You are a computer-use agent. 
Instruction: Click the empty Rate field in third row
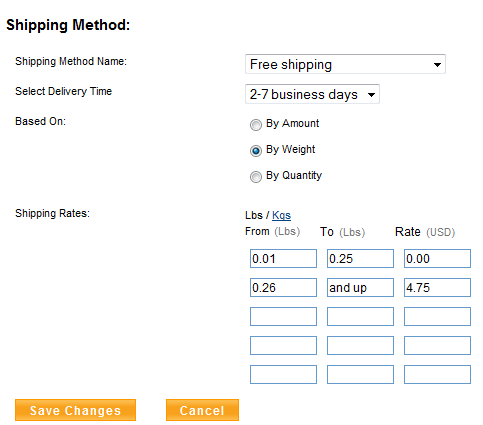point(437,316)
